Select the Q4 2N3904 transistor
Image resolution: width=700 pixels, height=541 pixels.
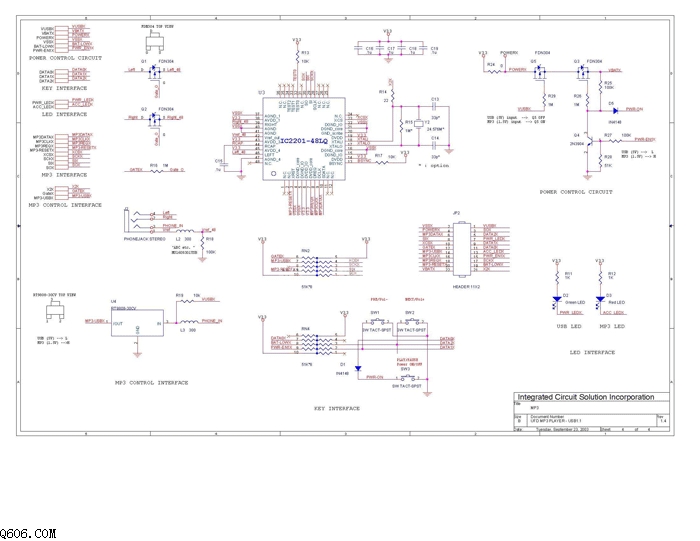[590, 143]
